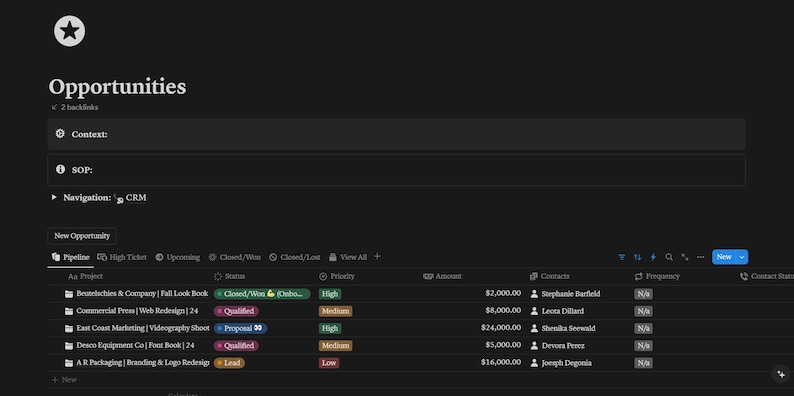Click the $2,000.00 amount cell
794x396 pixels.
(503, 293)
